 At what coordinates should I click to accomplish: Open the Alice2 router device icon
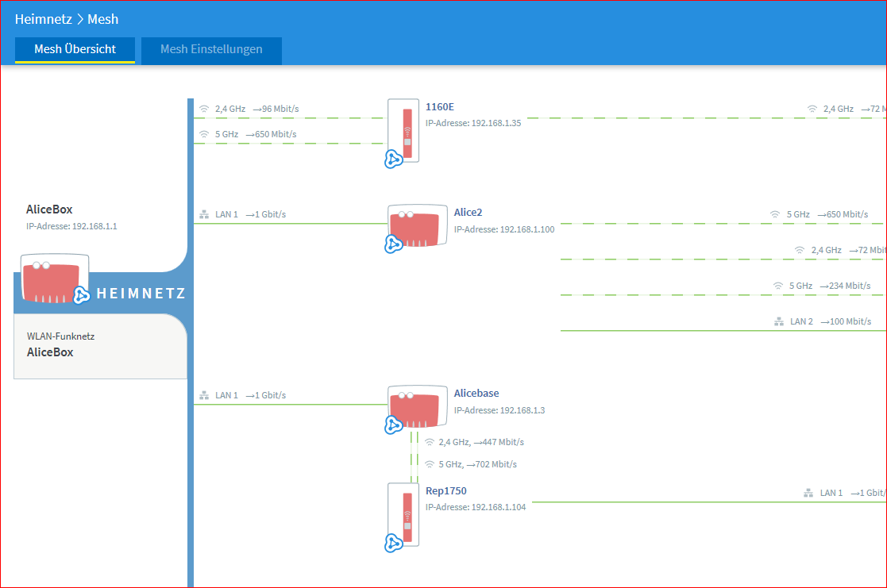(x=418, y=225)
